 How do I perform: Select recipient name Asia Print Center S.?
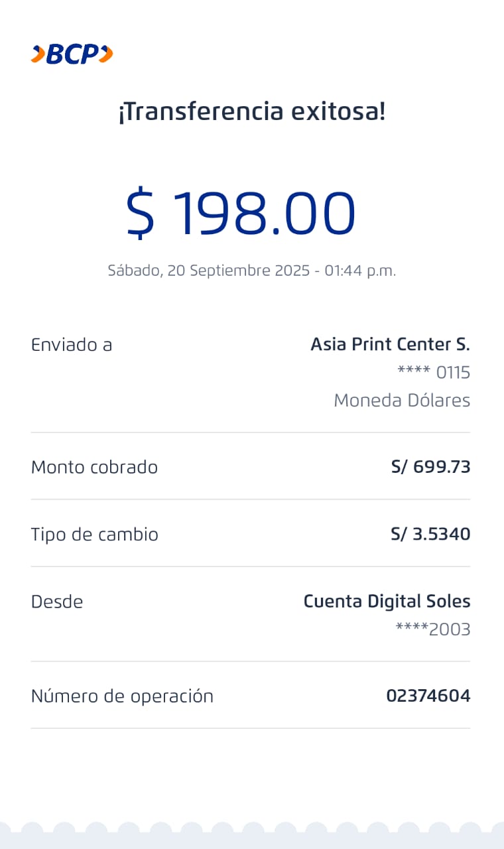click(390, 345)
